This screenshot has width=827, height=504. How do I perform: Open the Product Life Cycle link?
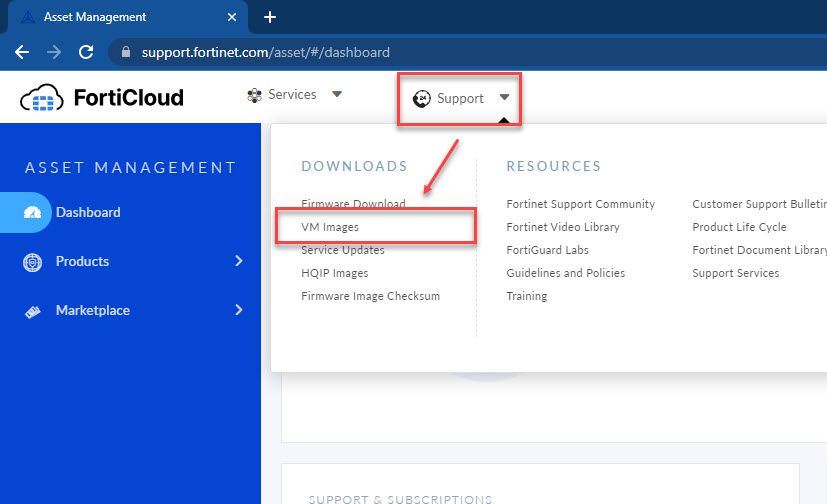[x=739, y=227]
